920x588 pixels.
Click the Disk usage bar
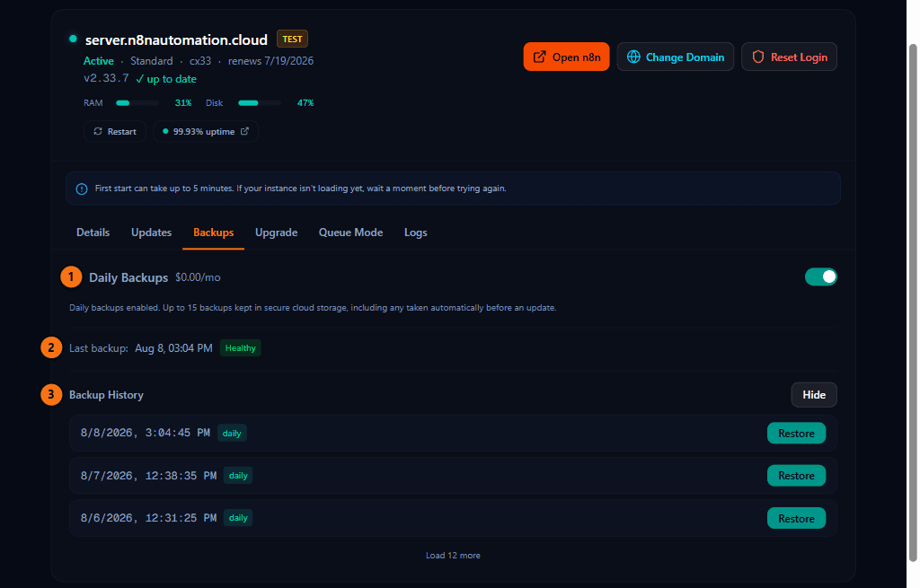click(x=260, y=103)
